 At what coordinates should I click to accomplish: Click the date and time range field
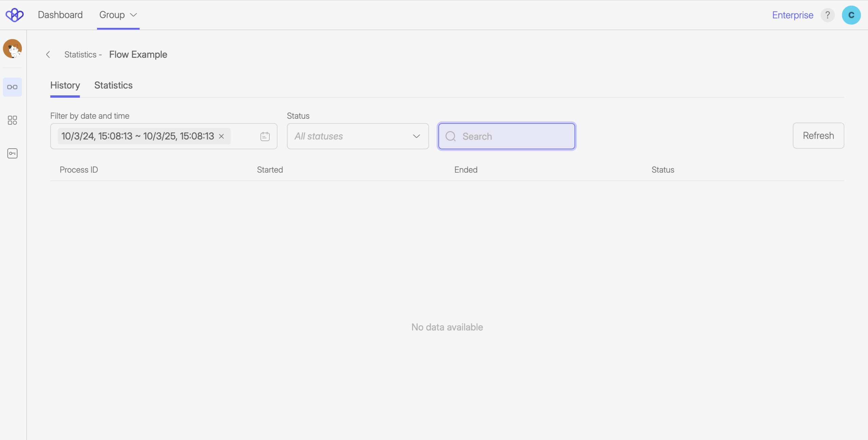coord(137,136)
